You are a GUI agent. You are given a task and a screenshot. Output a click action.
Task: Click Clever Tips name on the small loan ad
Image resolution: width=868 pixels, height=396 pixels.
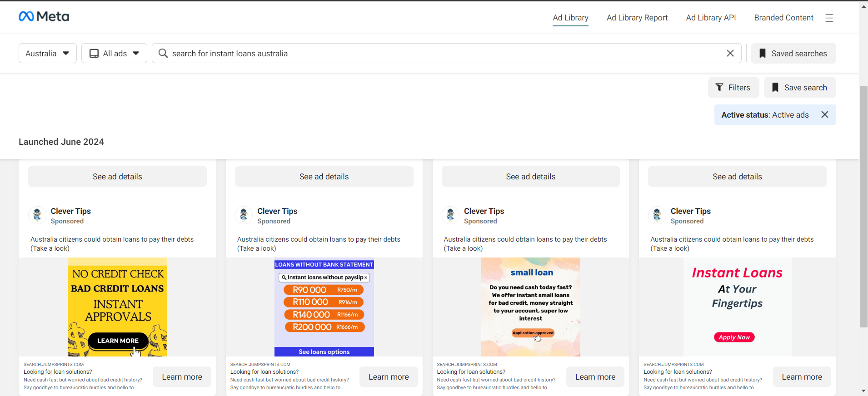click(484, 211)
